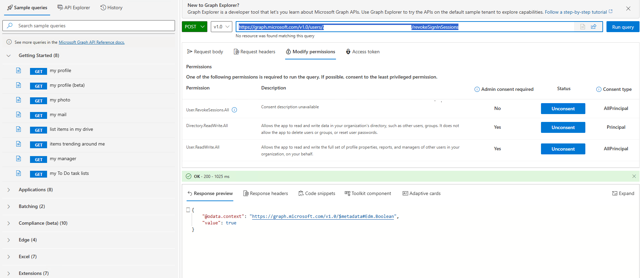This screenshot has width=644, height=278.
Task: Switch to the API Explorer tab
Action: [74, 8]
